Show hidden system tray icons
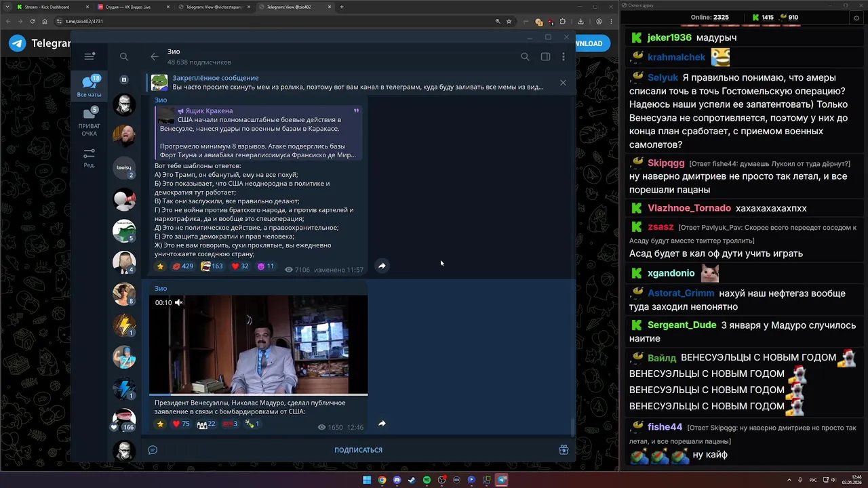The width and height of the screenshot is (868, 488). click(790, 480)
